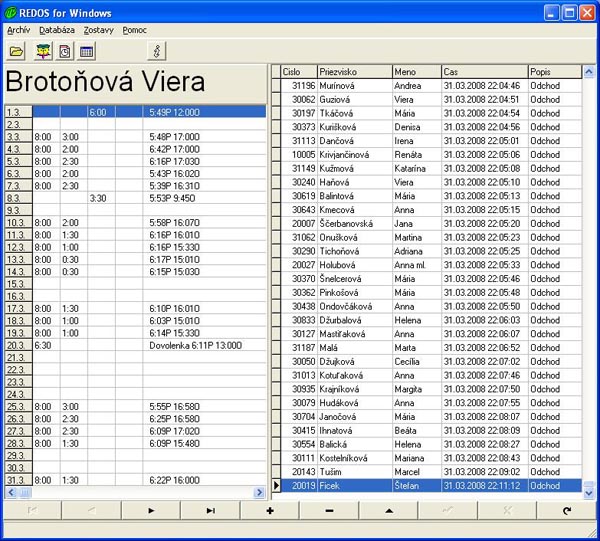Open the Pomoc menu

tap(135, 30)
